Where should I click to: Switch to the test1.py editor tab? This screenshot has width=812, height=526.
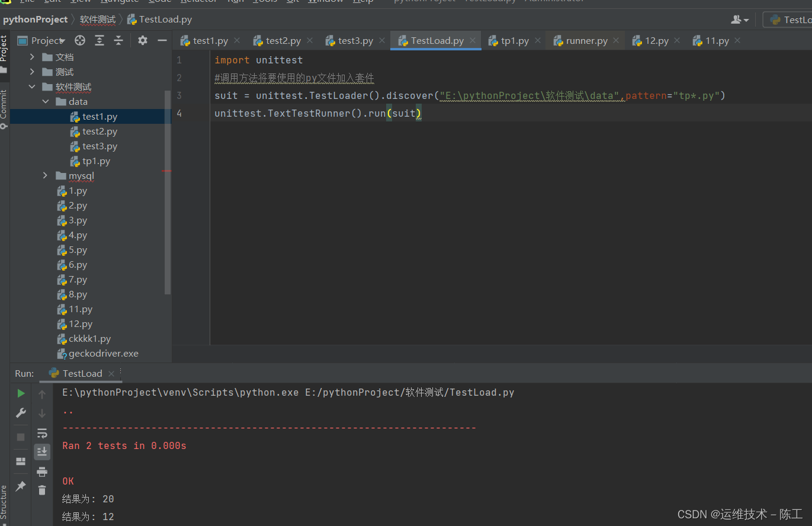[x=210, y=41]
